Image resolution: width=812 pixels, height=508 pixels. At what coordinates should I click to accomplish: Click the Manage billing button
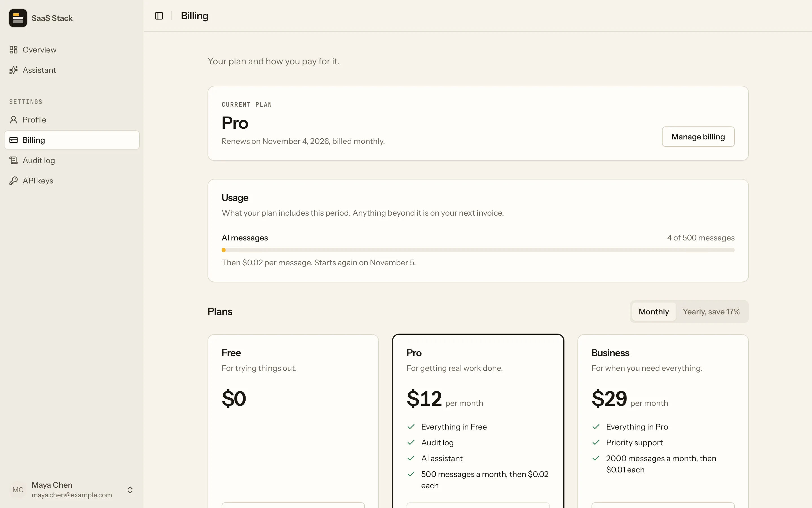point(698,136)
